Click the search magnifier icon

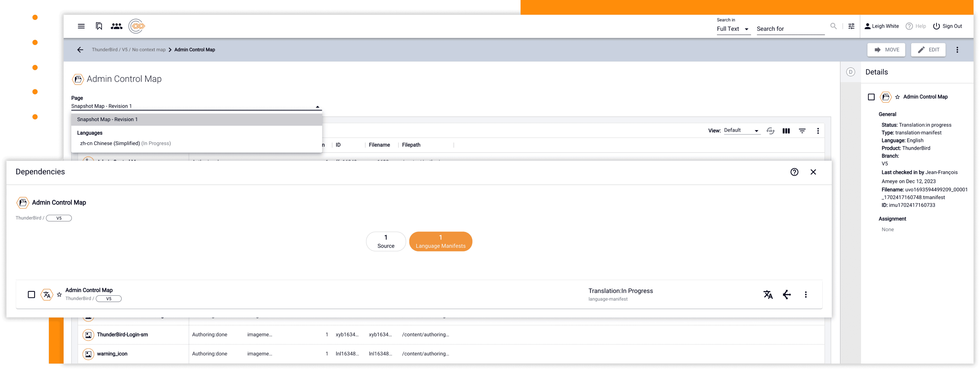coord(834,26)
